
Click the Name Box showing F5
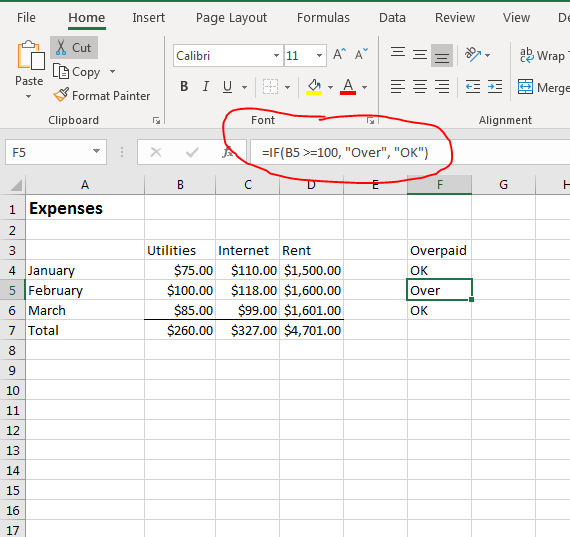(x=56, y=152)
